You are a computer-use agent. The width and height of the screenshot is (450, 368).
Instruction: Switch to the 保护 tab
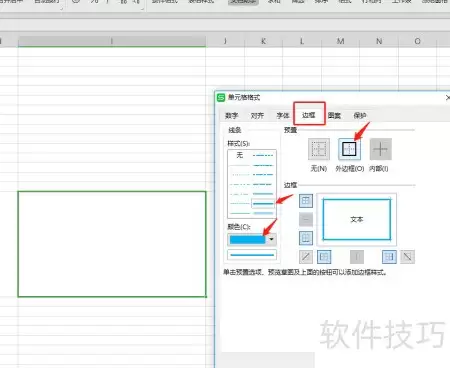[360, 115]
